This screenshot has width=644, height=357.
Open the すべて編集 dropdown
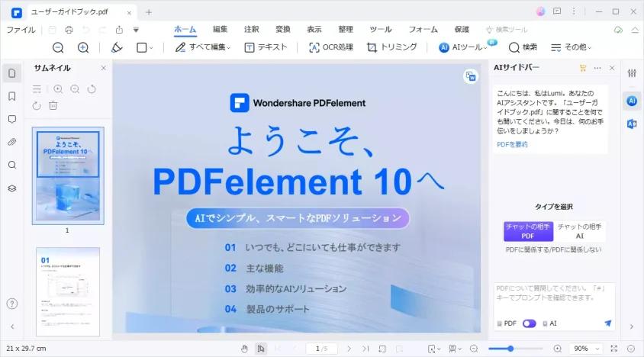click(202, 47)
